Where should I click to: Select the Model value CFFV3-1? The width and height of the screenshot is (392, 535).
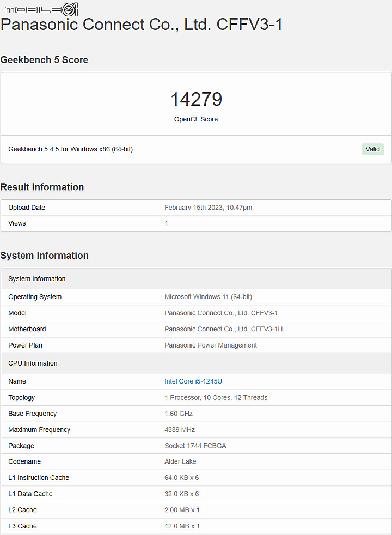coord(221,313)
